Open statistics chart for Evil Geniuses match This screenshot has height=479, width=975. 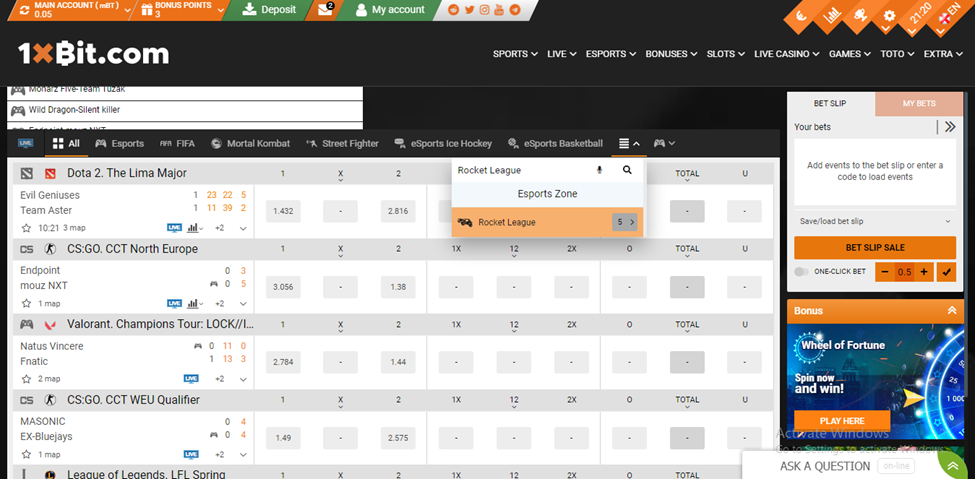195,228
